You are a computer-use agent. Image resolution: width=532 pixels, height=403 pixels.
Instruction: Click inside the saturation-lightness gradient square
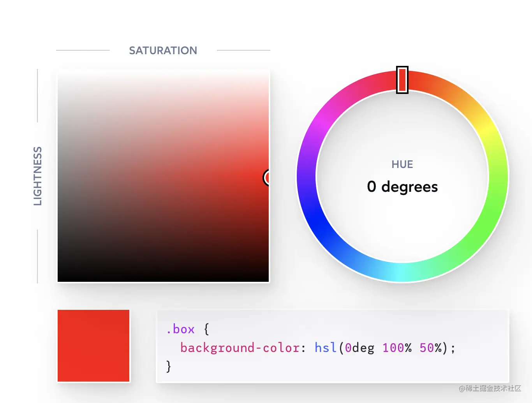[x=163, y=176]
